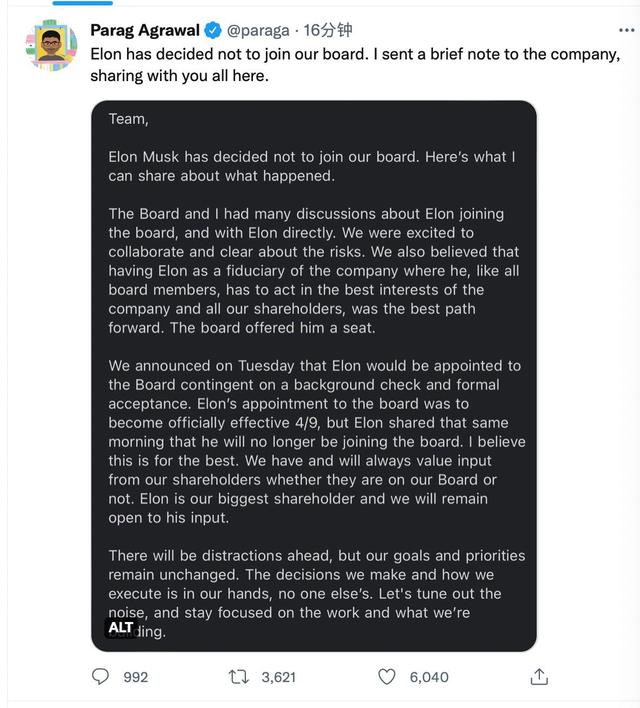Open the share icon below the tweet
Viewport: 640px width, 708px height.
coord(539,677)
